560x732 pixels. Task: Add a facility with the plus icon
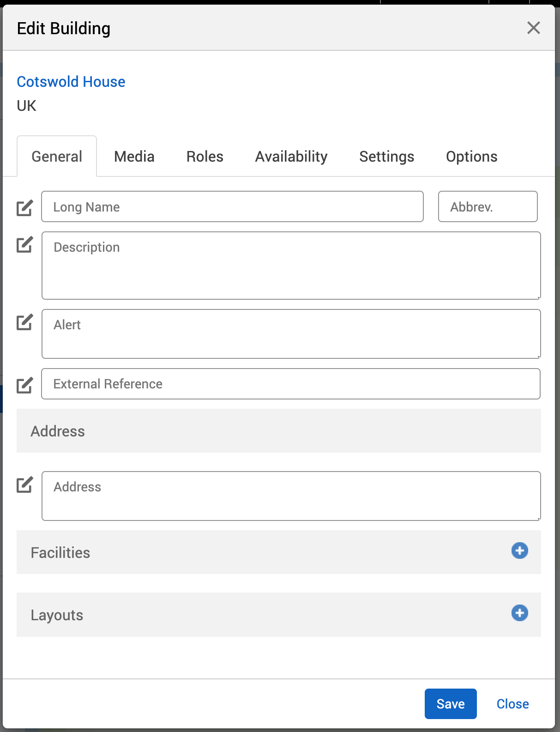tap(519, 551)
